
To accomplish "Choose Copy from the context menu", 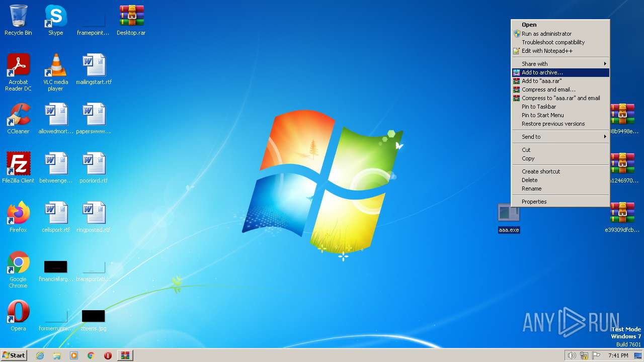I will click(x=560, y=158).
